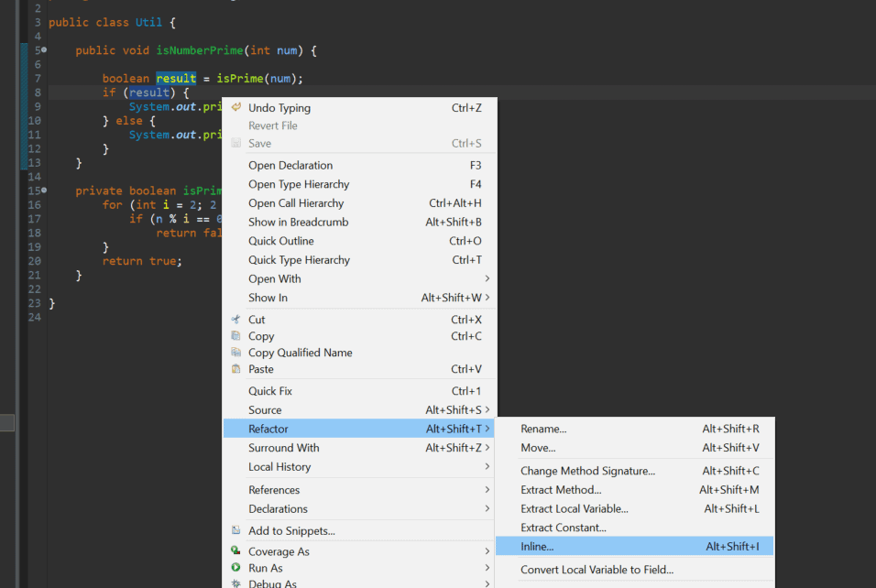The image size is (876, 588).
Task: Expand the Declarations submenu arrow
Action: click(487, 508)
